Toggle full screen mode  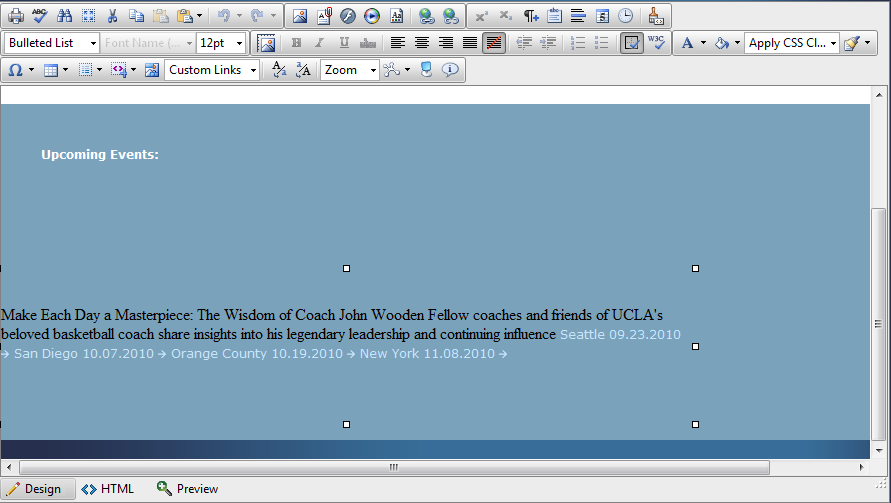(426, 70)
